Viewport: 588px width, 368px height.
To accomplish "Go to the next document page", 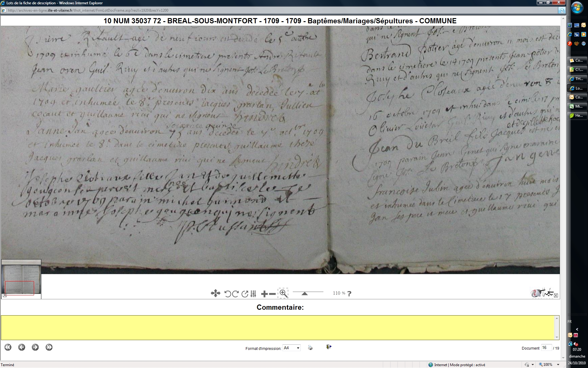I will [x=35, y=347].
